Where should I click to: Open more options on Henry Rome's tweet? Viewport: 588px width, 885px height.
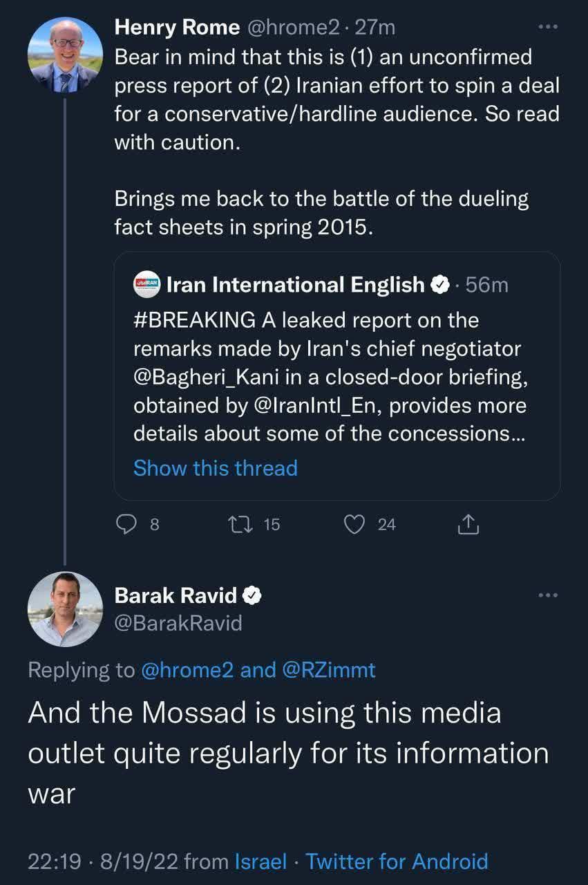click(547, 27)
